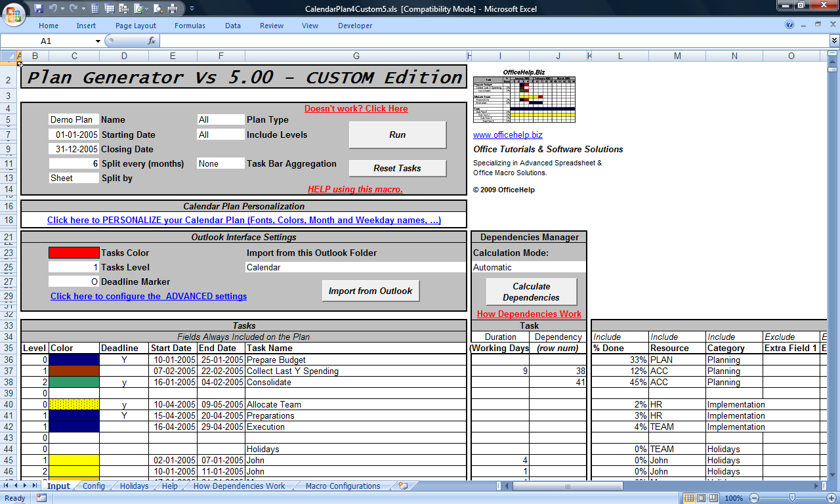840x504 pixels.
Task: Open the Quick Access Toolbar customize dropdown
Action: click(x=192, y=9)
